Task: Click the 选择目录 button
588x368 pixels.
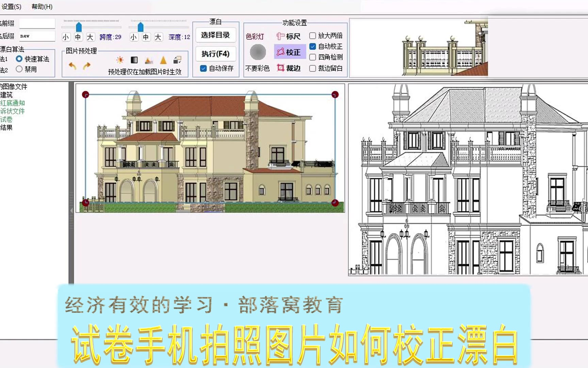Action: point(215,35)
